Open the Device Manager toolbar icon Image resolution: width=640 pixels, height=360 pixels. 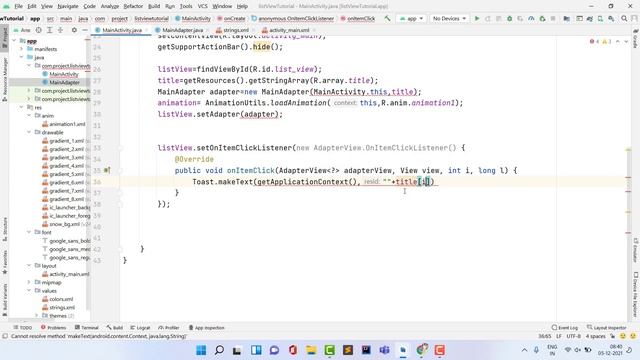coord(600,18)
